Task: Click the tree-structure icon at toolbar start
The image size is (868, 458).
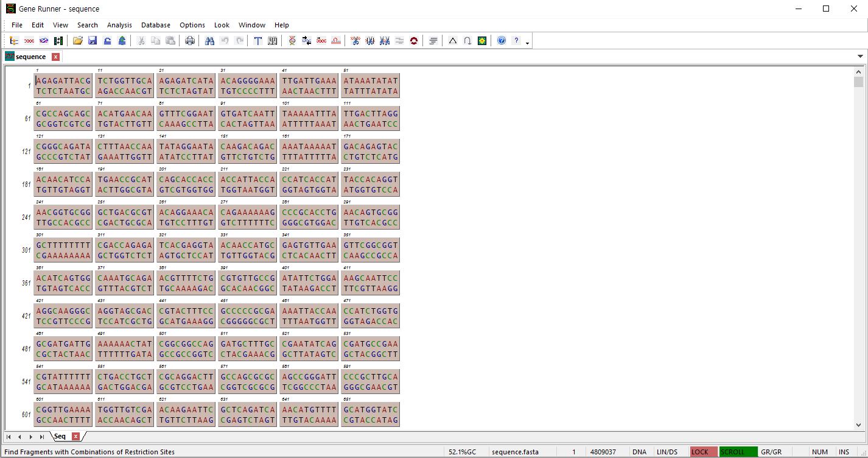Action: (x=15, y=41)
